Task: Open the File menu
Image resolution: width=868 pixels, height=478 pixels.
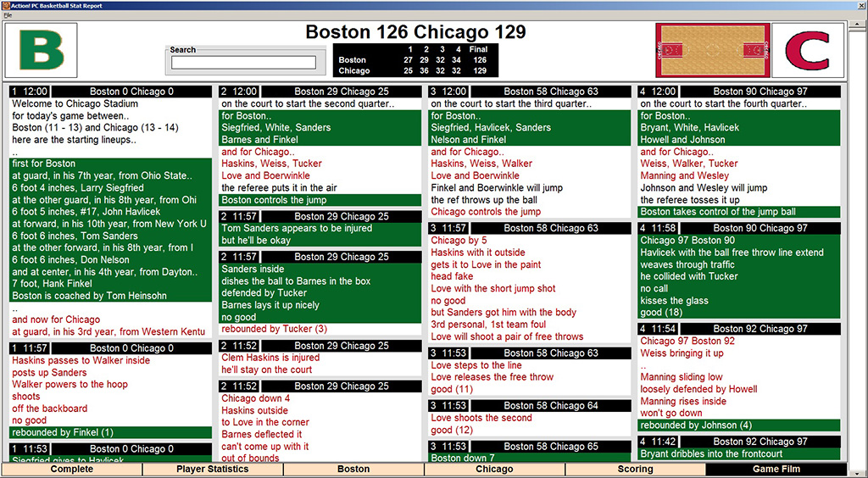Action: (x=8, y=15)
